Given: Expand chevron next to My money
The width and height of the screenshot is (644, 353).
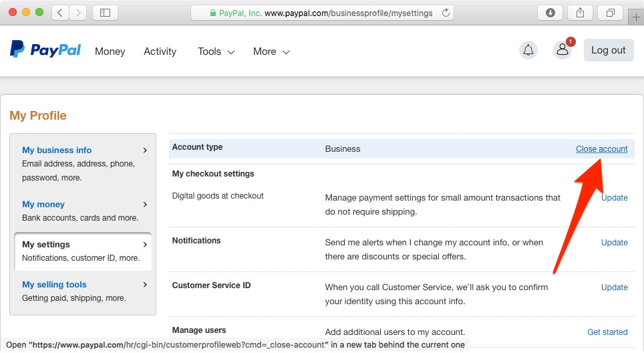Looking at the screenshot, I should point(145,205).
